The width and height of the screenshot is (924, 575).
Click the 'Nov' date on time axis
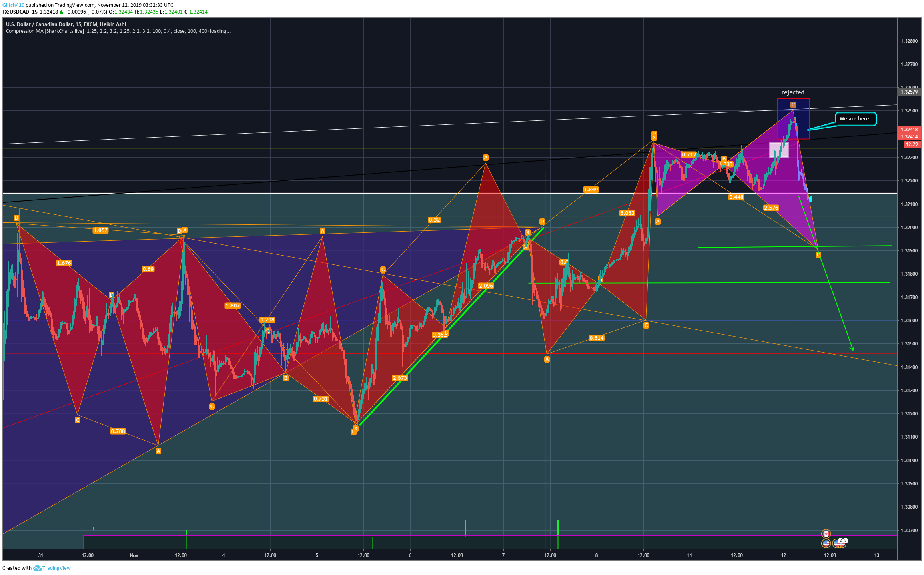click(x=134, y=555)
